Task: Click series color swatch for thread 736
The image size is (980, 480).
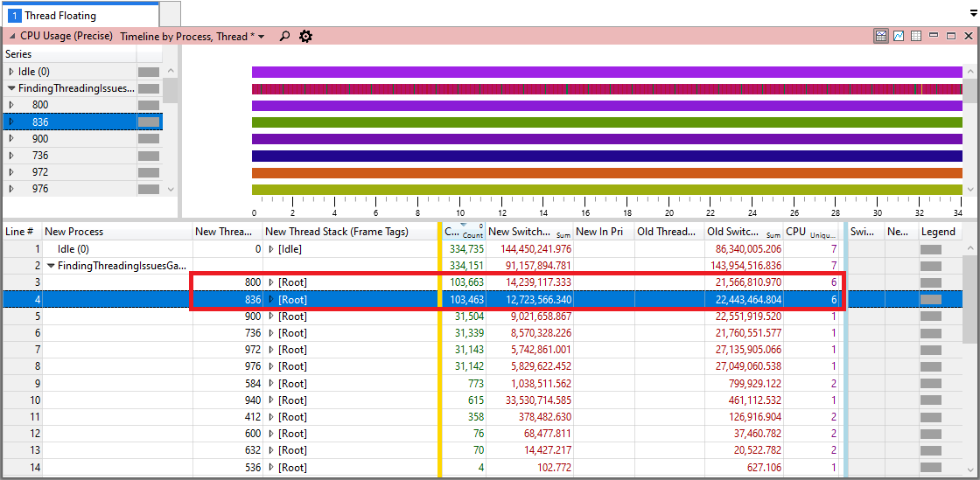Action: (149, 156)
